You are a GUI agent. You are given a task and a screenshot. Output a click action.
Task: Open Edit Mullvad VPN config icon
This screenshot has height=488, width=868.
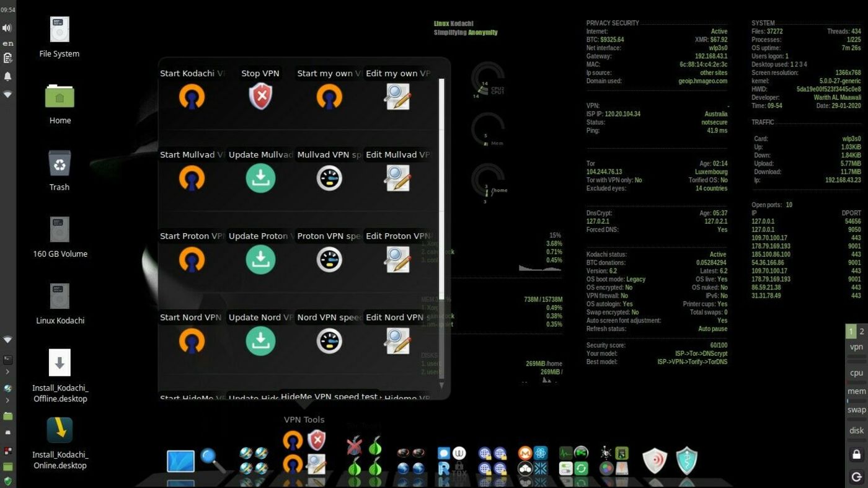pyautogui.click(x=397, y=178)
